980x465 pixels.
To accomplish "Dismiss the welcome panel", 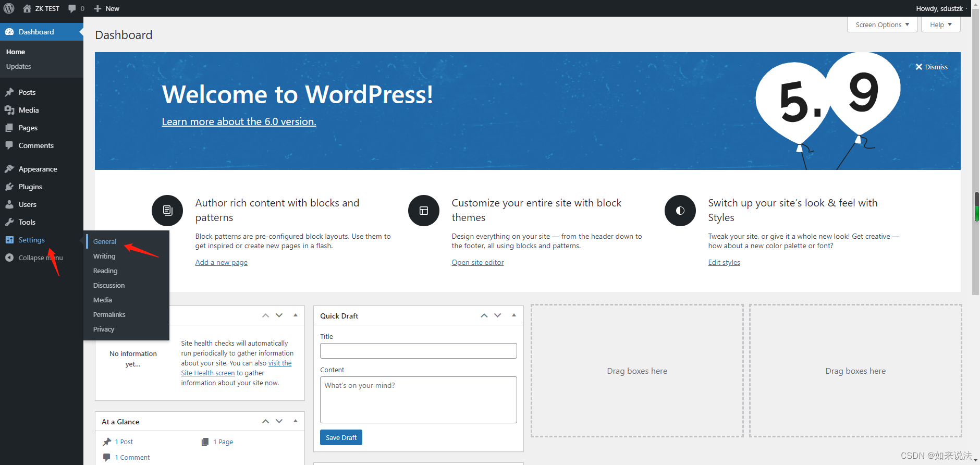I will [932, 67].
